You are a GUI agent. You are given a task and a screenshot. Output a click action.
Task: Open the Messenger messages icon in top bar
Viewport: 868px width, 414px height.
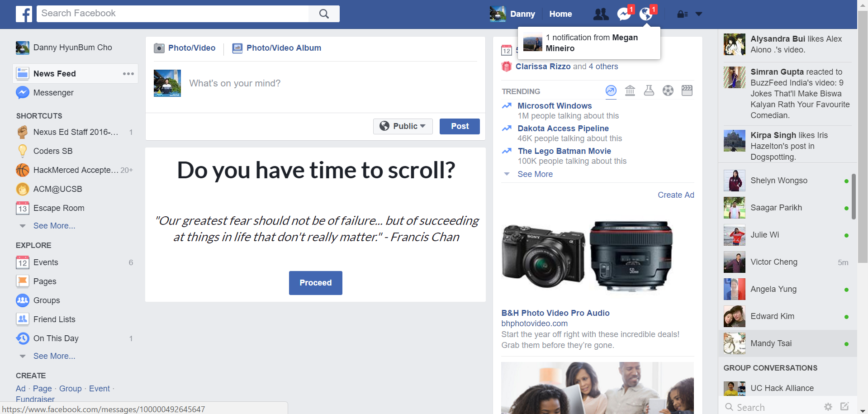tap(624, 14)
